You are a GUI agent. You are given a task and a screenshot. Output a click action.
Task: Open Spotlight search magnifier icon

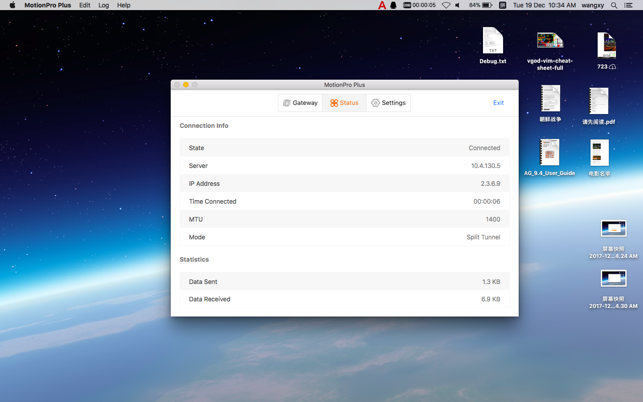click(x=614, y=5)
